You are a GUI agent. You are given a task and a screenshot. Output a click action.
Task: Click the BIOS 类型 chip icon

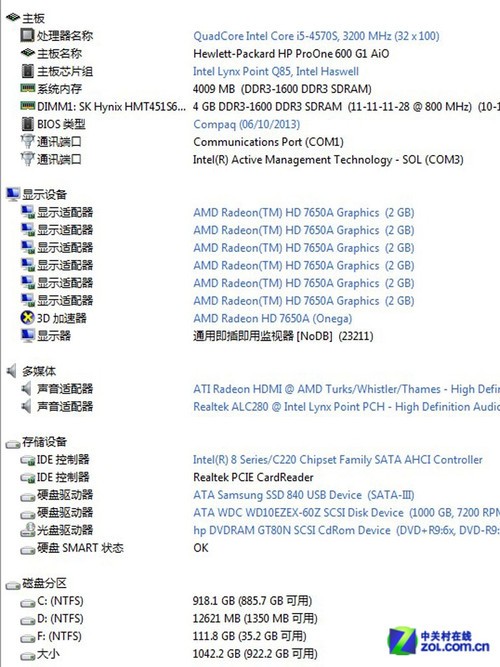[x=28, y=124]
